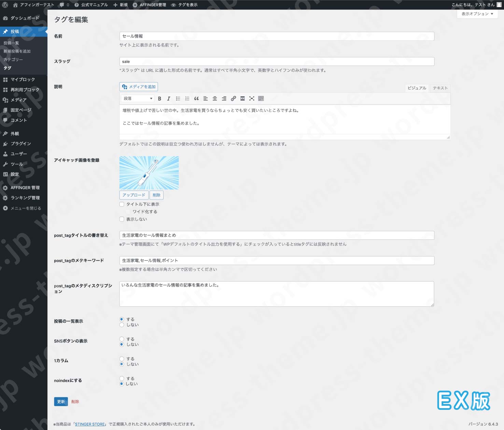
Task: Click the 更新 update button
Action: tap(60, 402)
